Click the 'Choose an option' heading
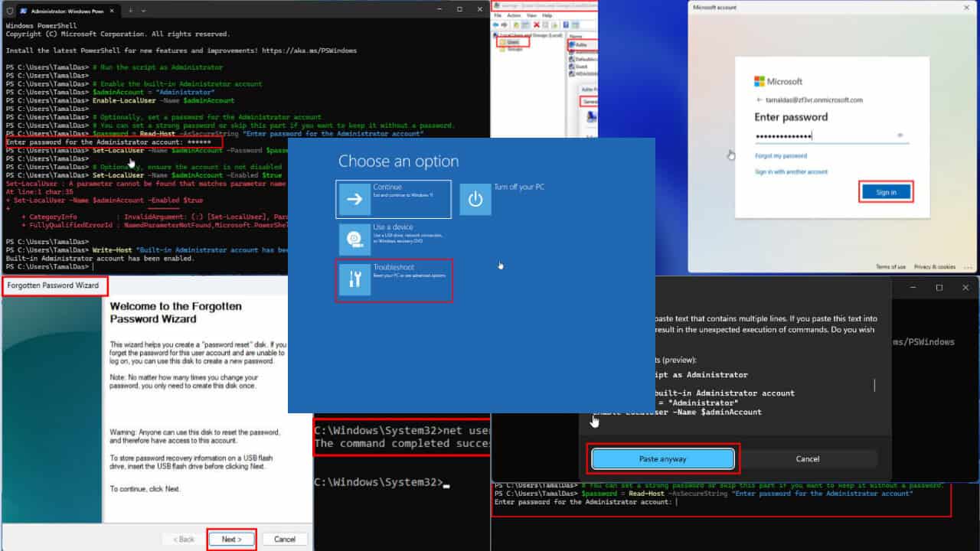This screenshot has width=980, height=551. (x=399, y=161)
